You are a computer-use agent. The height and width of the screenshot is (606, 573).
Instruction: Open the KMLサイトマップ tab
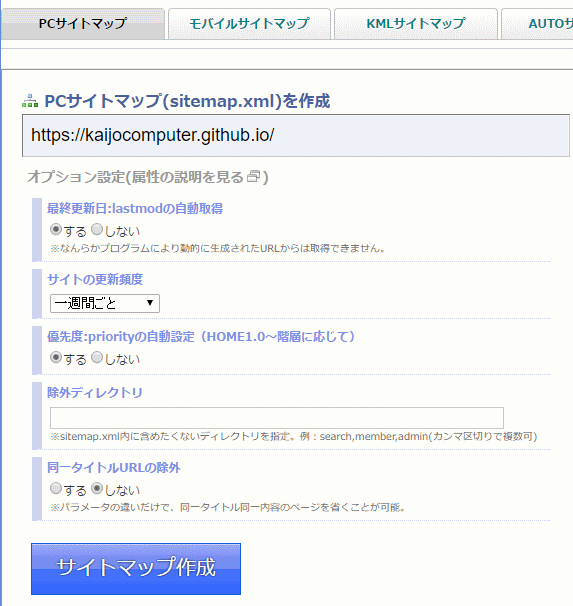pos(415,24)
